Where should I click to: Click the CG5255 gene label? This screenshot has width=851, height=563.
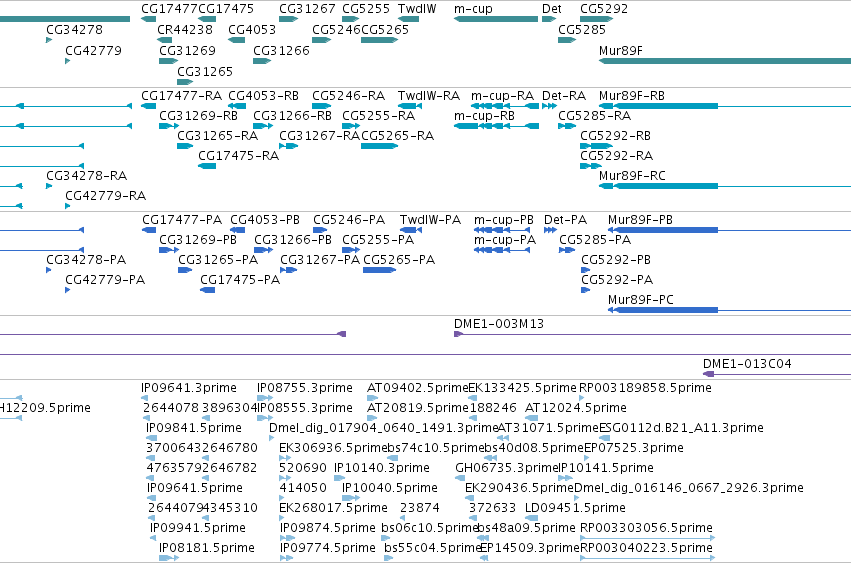pyautogui.click(x=366, y=9)
